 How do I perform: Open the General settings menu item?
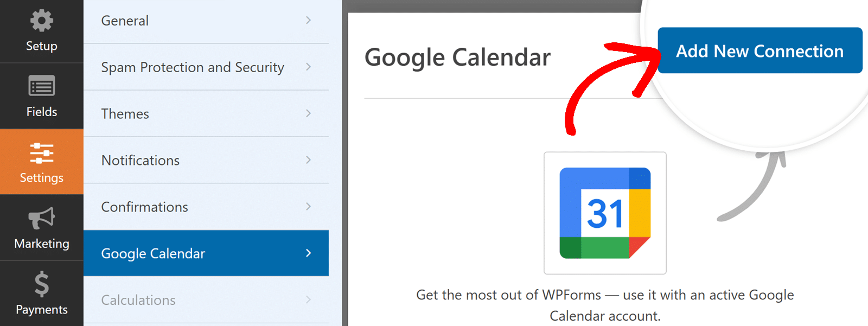[125, 20]
